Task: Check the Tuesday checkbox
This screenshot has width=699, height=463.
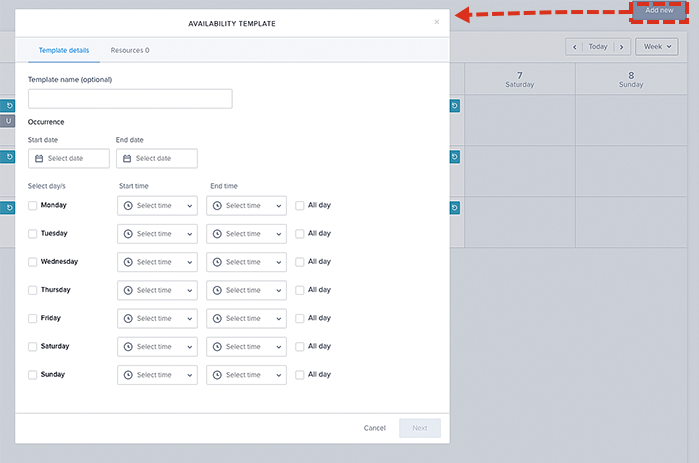Action: click(33, 234)
